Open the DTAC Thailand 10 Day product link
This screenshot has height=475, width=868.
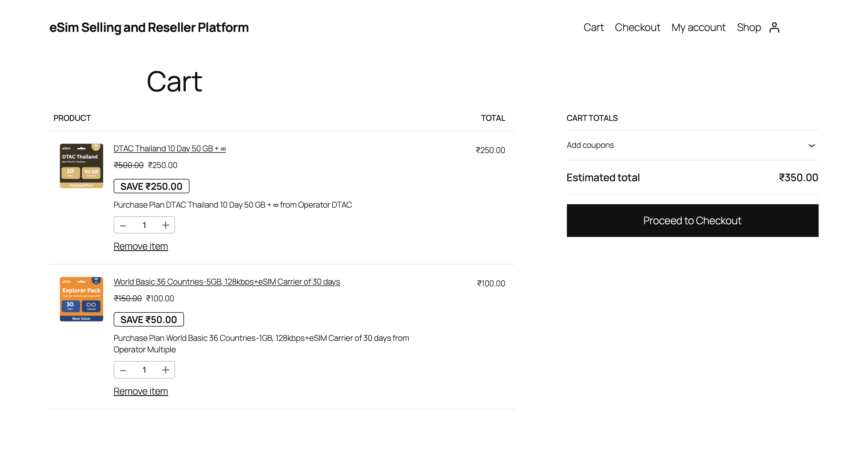(x=169, y=148)
